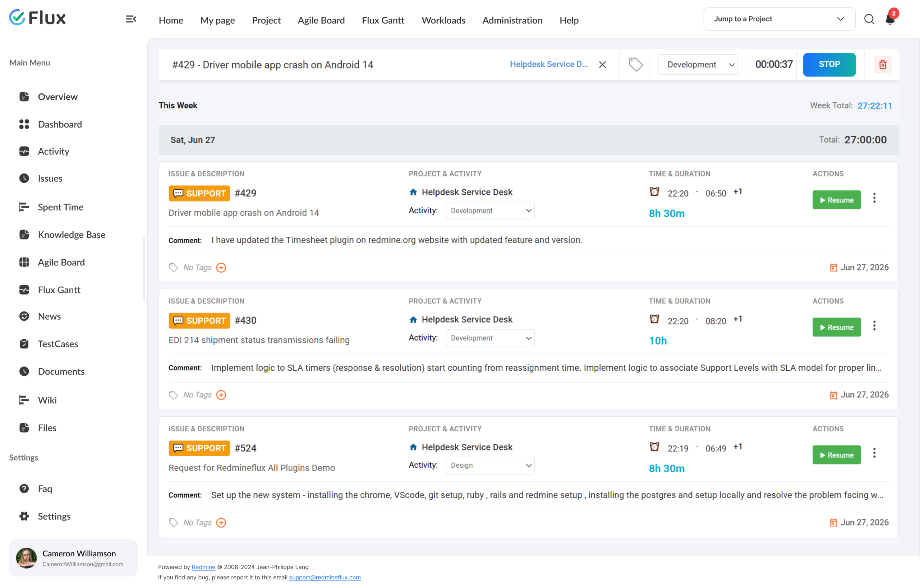Open the search magnifier icon
Image resolution: width=920 pixels, height=588 pixels.
(869, 19)
